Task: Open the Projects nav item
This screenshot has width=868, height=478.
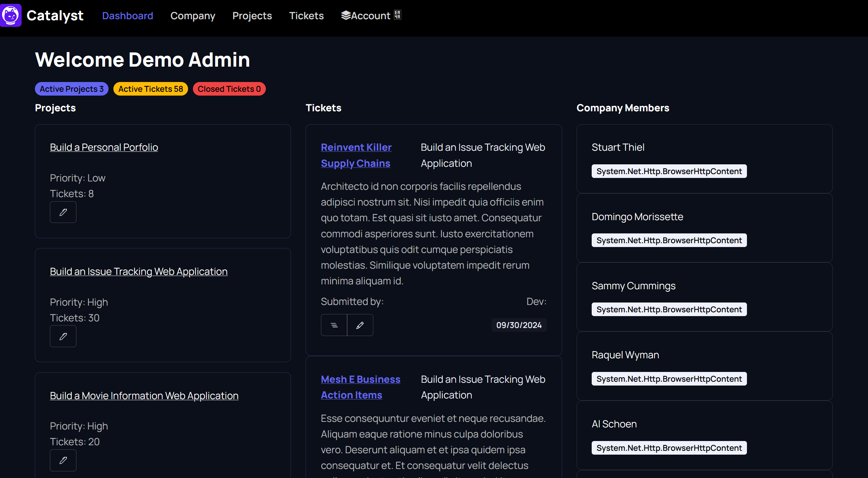Action: pos(252,16)
